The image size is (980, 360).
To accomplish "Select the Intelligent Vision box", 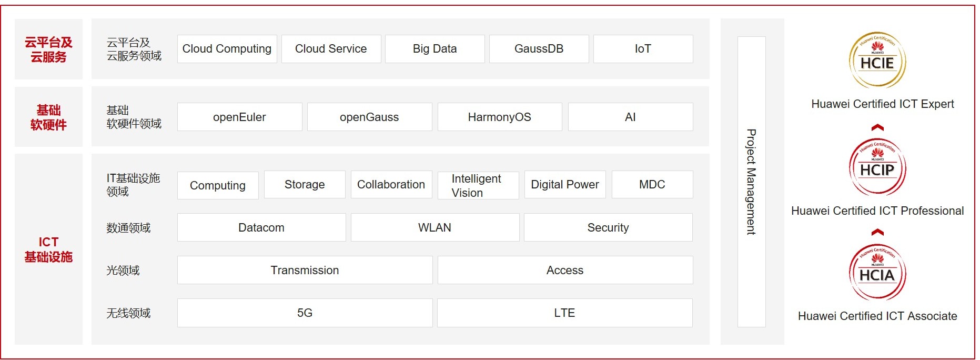I will point(478,185).
